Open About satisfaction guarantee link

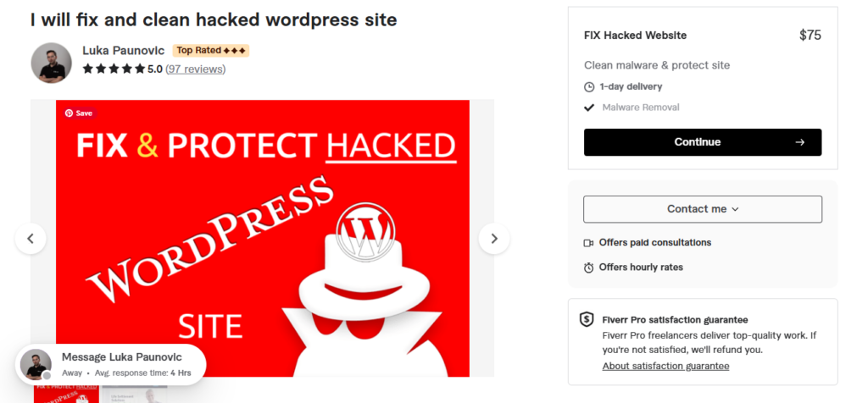click(665, 366)
